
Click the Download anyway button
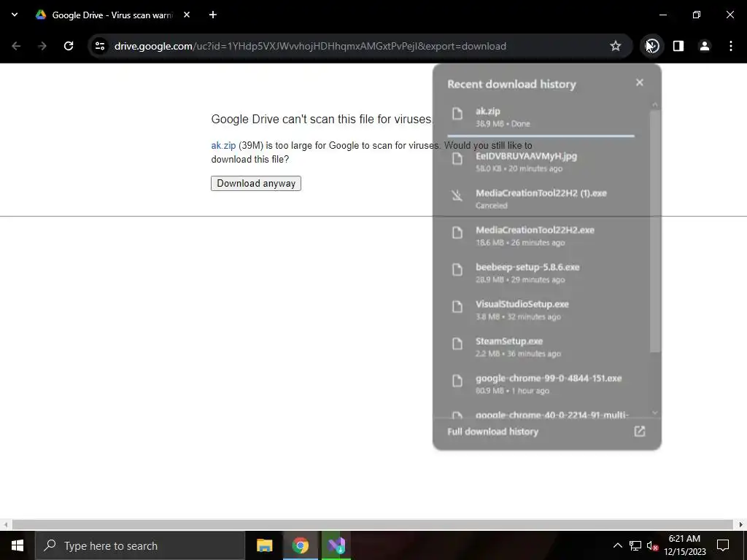(x=256, y=183)
